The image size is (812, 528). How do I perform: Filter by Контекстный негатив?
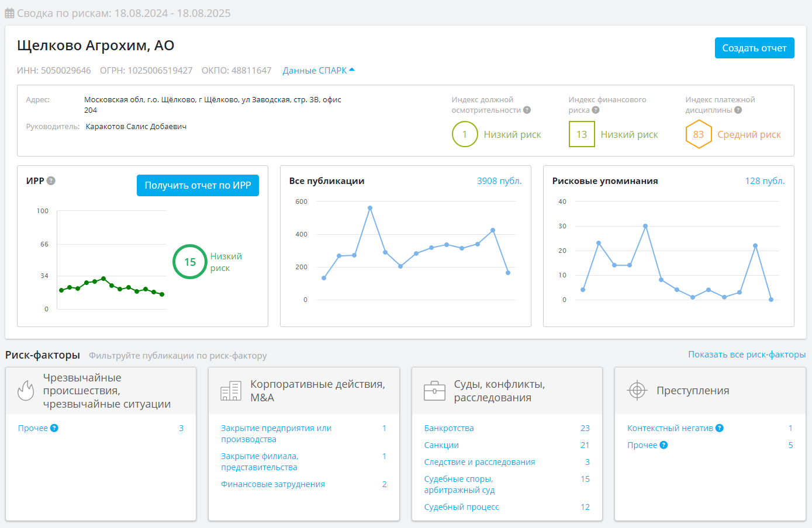(x=670, y=428)
